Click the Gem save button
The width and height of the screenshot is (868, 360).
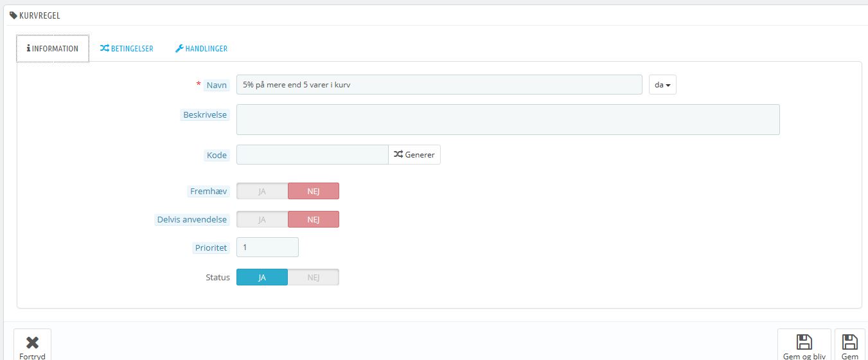[x=849, y=345]
